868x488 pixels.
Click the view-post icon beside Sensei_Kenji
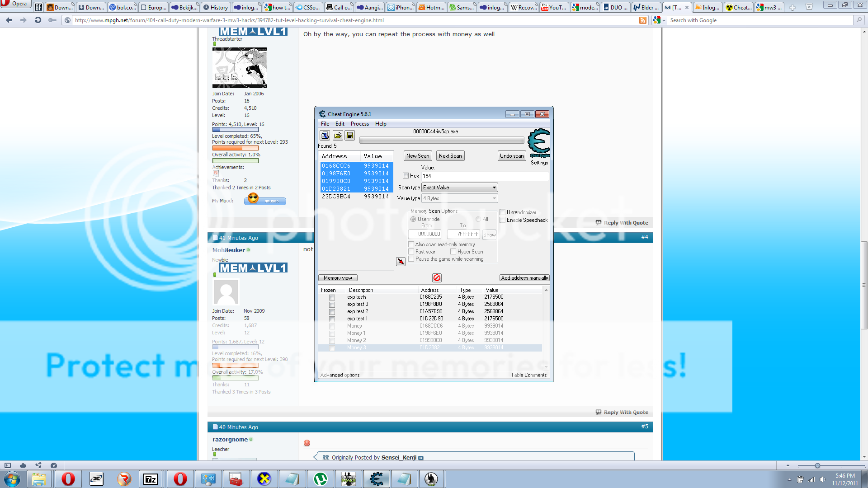coord(421,458)
